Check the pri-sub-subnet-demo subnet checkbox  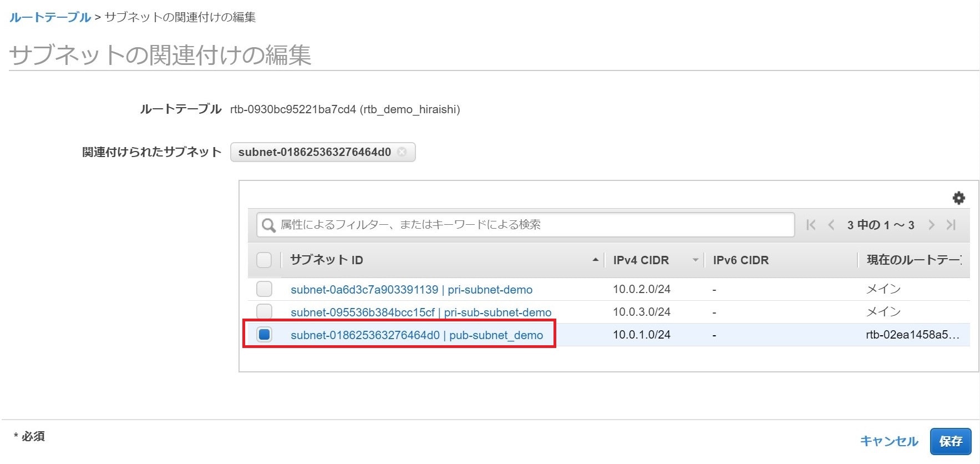coord(264,311)
